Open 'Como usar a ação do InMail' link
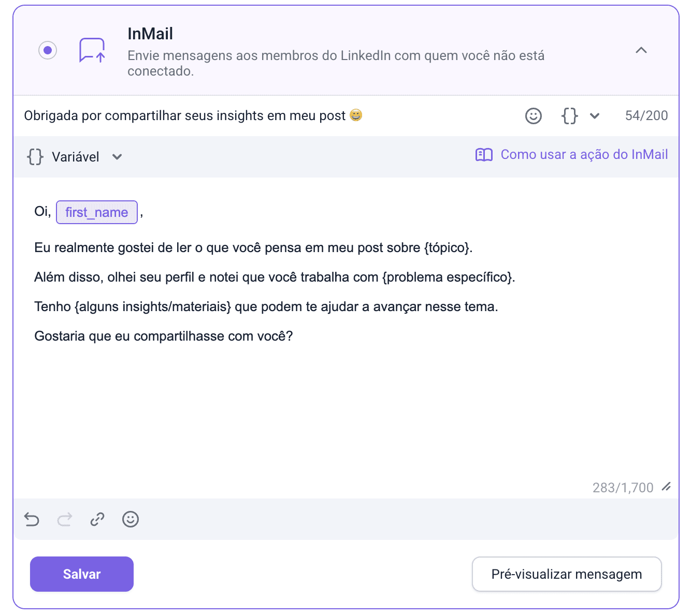The width and height of the screenshot is (691, 616). click(x=584, y=155)
